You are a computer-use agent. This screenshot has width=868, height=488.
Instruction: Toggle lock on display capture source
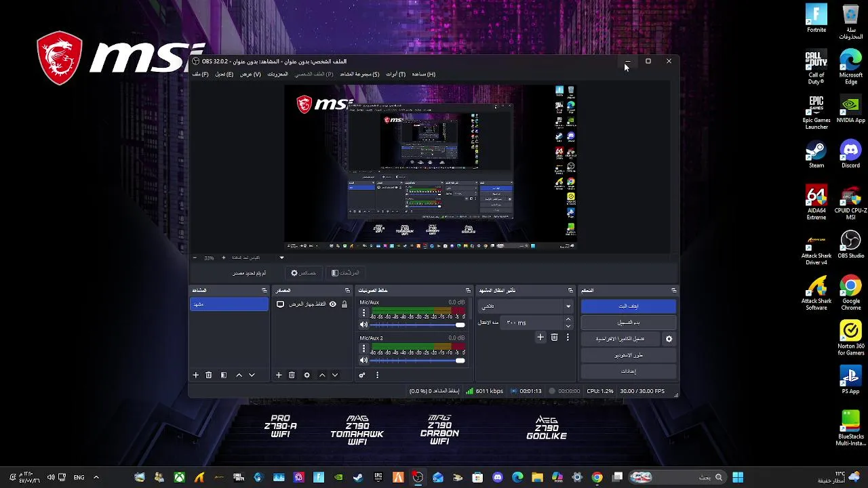pos(344,304)
